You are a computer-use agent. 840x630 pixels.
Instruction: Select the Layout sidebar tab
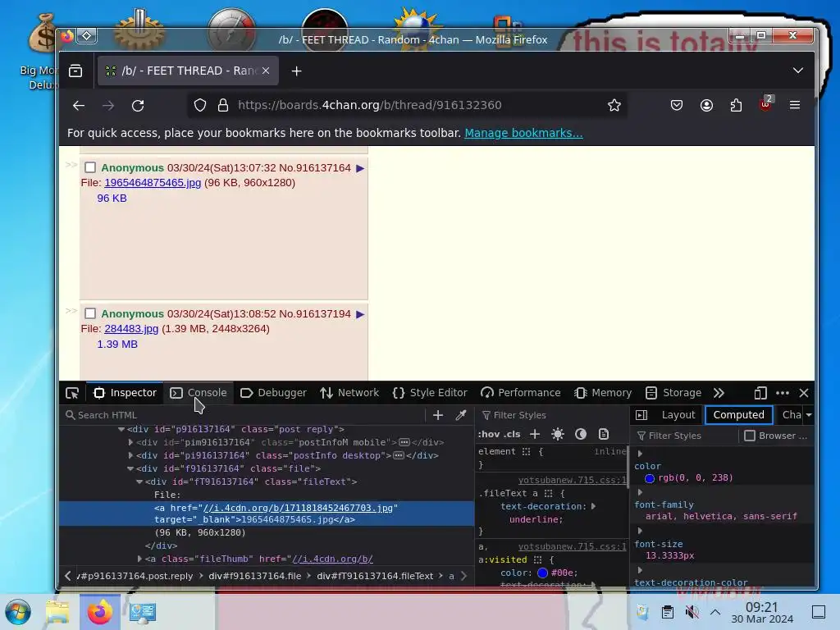678,414
